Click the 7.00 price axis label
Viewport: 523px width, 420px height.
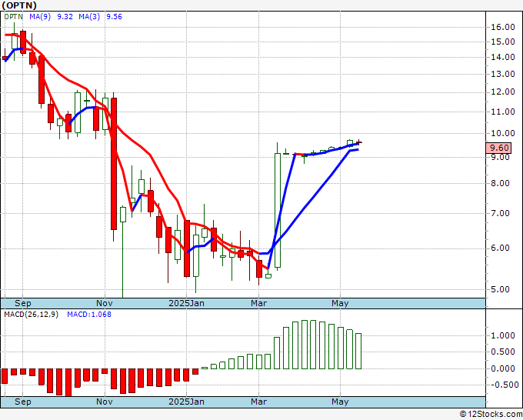pos(500,213)
